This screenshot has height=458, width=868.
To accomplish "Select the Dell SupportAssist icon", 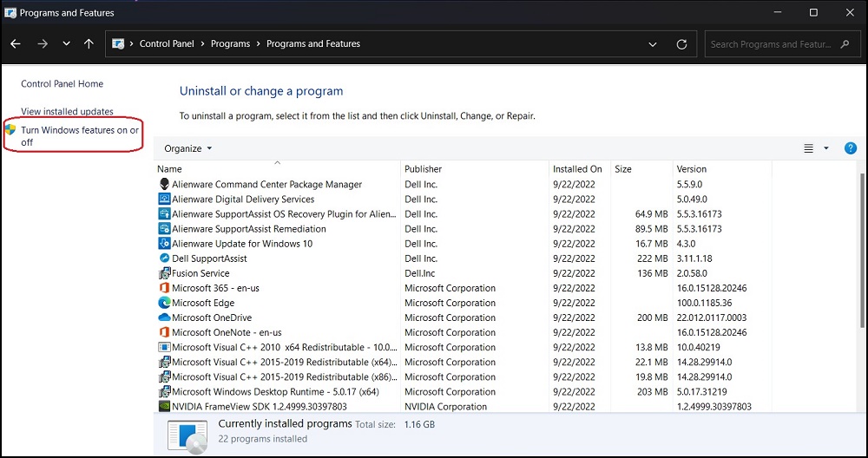I will coord(165,258).
